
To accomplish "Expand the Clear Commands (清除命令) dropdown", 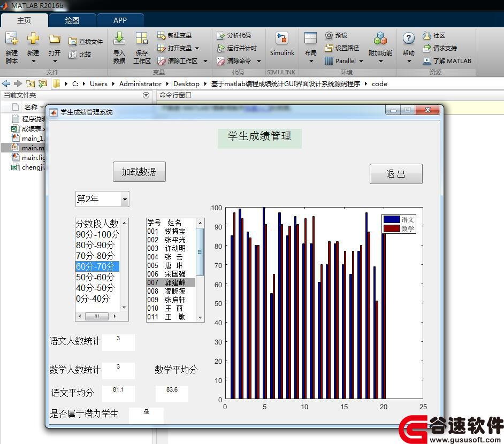I will [x=259, y=61].
